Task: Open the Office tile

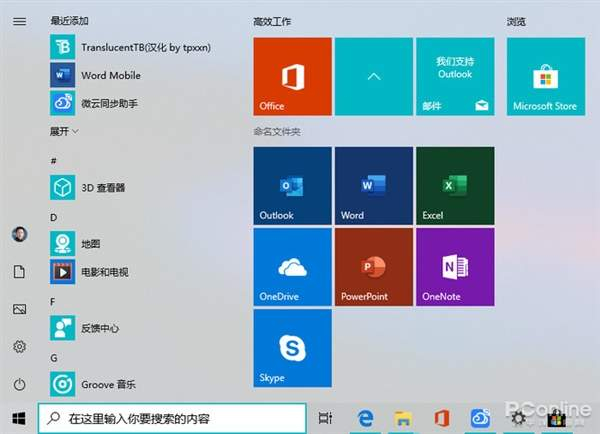Action: 292,76
